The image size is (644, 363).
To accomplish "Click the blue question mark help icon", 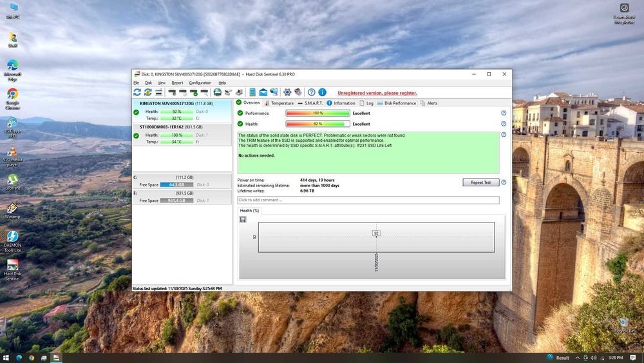I will coord(312,92).
